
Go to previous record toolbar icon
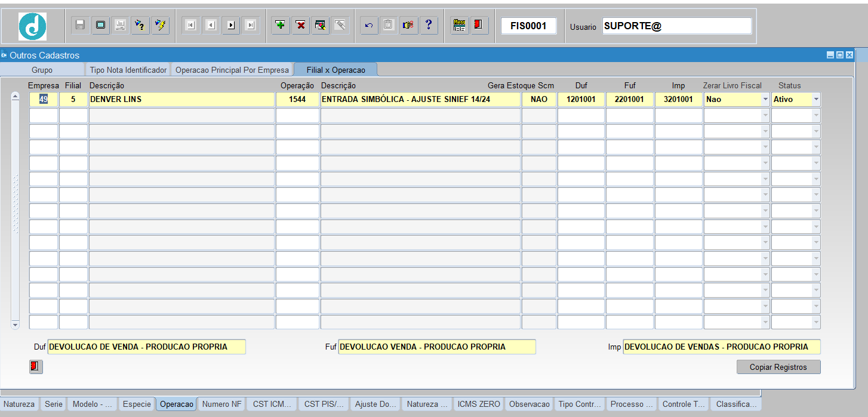click(211, 25)
